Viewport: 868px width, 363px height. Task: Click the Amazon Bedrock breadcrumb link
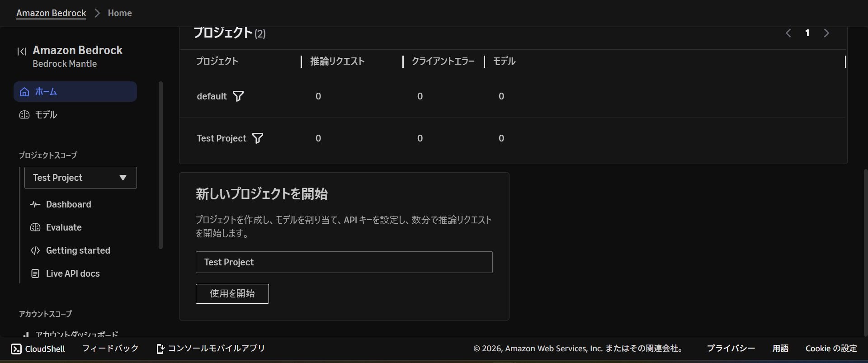(x=51, y=13)
